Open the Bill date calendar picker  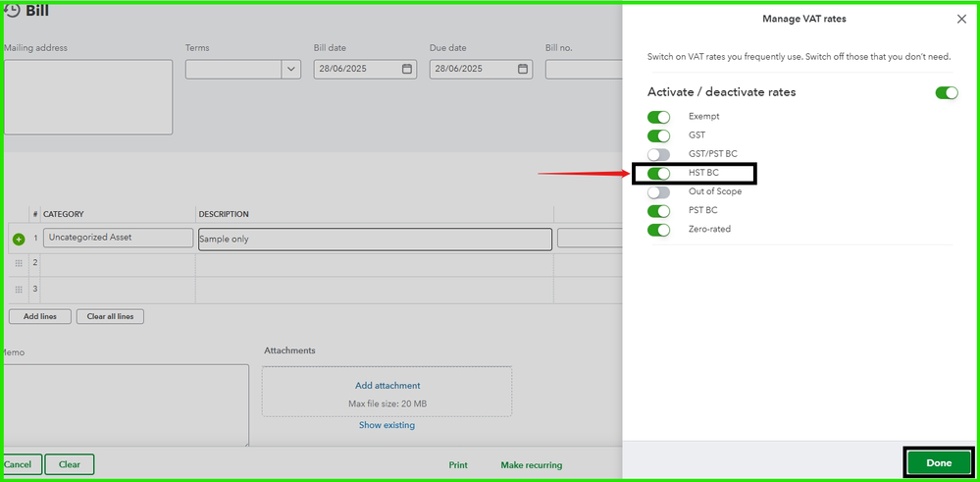pos(407,70)
